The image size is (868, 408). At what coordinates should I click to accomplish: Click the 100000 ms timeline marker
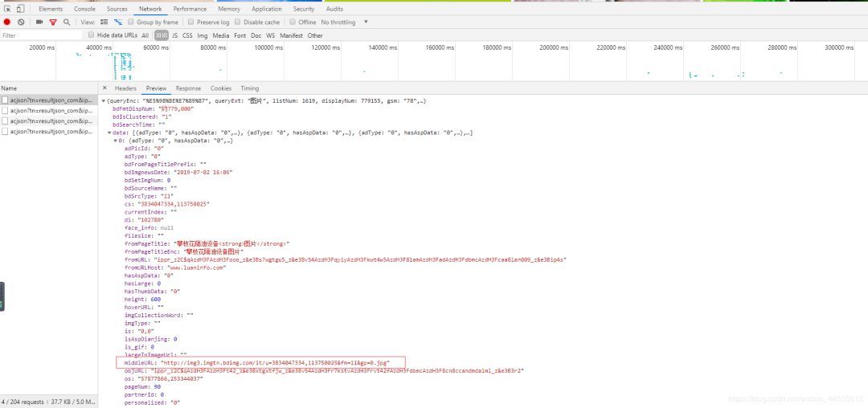269,47
